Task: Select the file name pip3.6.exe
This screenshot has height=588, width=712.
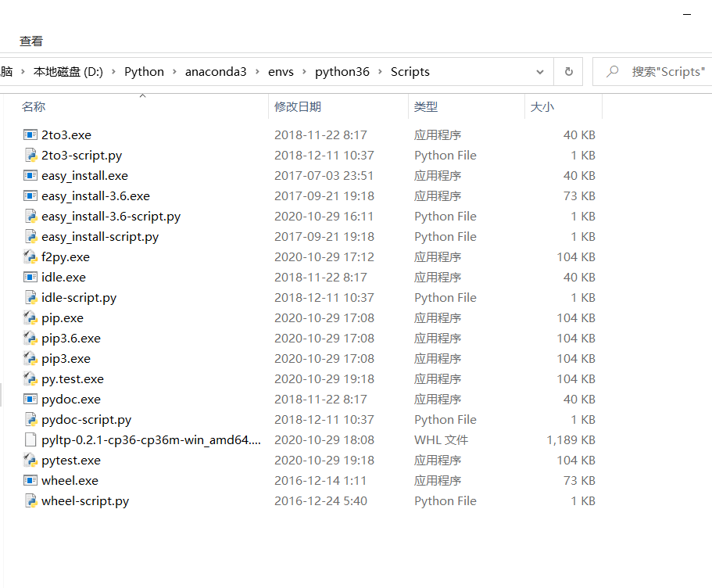Action: (71, 339)
